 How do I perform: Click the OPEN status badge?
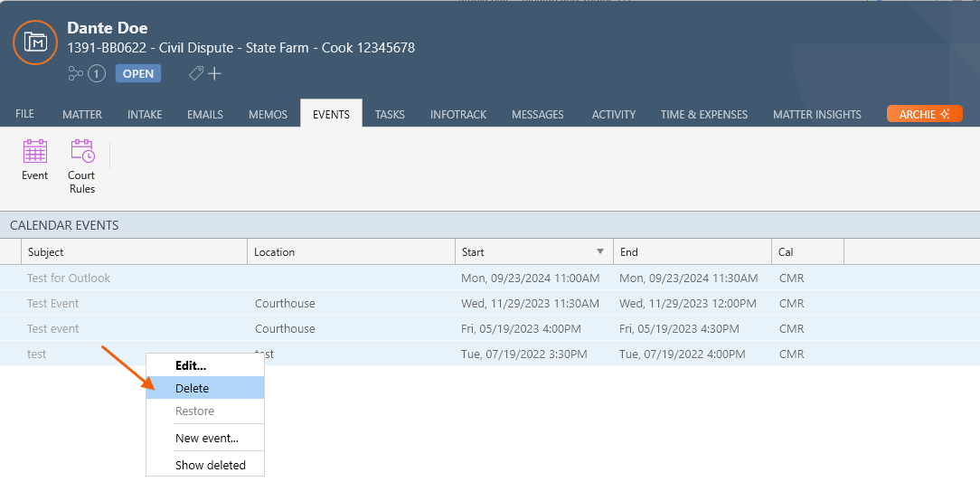click(x=138, y=74)
